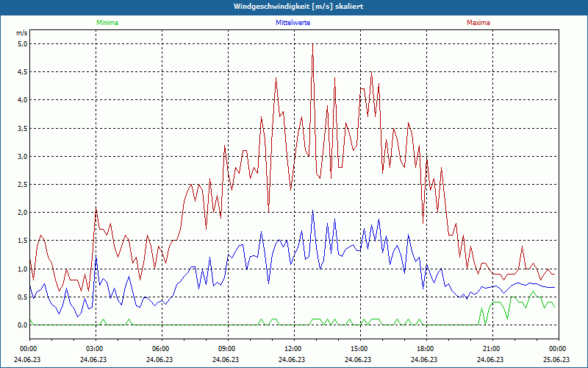This screenshot has width=588, height=368.
Task: Select the blue 'Mittelwerte' legend label
Action: 293,23
